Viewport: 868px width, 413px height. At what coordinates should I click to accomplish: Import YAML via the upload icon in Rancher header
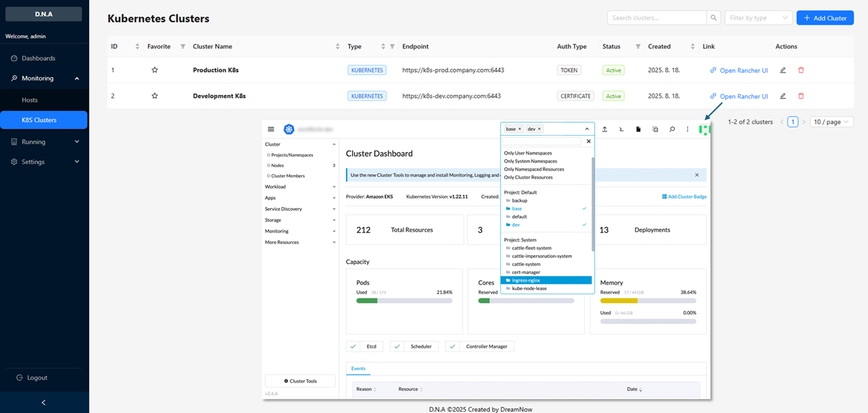[604, 129]
